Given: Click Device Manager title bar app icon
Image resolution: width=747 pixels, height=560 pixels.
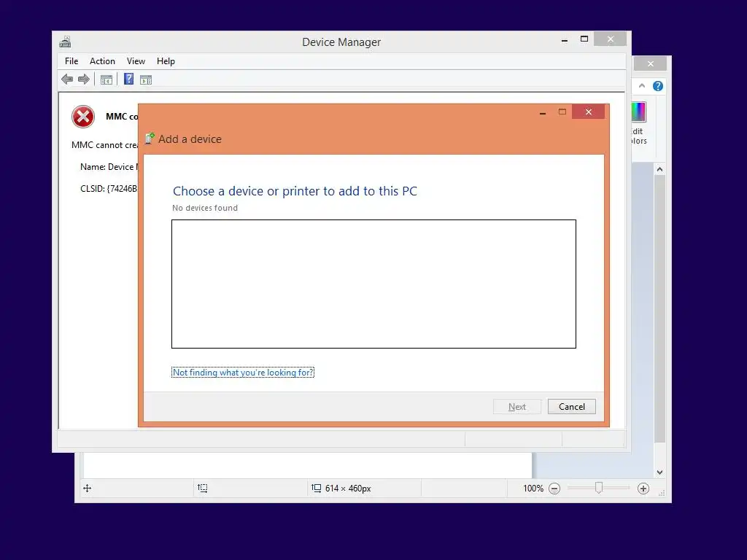Looking at the screenshot, I should pos(65,42).
